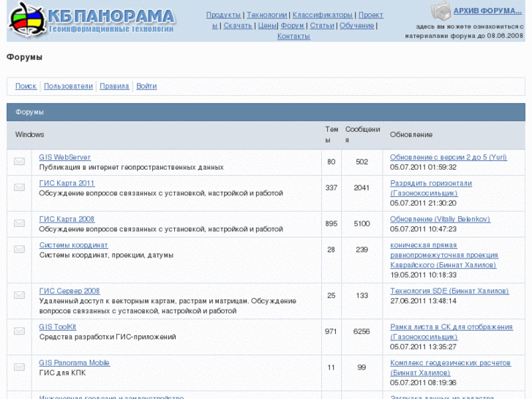Open topic Разрядить горизонтали (Газонокосильщик)
The height and width of the screenshot is (399, 532).
pyautogui.click(x=431, y=188)
